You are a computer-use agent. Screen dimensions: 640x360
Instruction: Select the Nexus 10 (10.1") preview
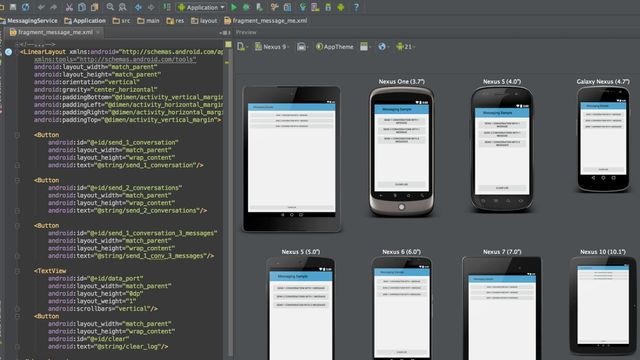click(603, 305)
